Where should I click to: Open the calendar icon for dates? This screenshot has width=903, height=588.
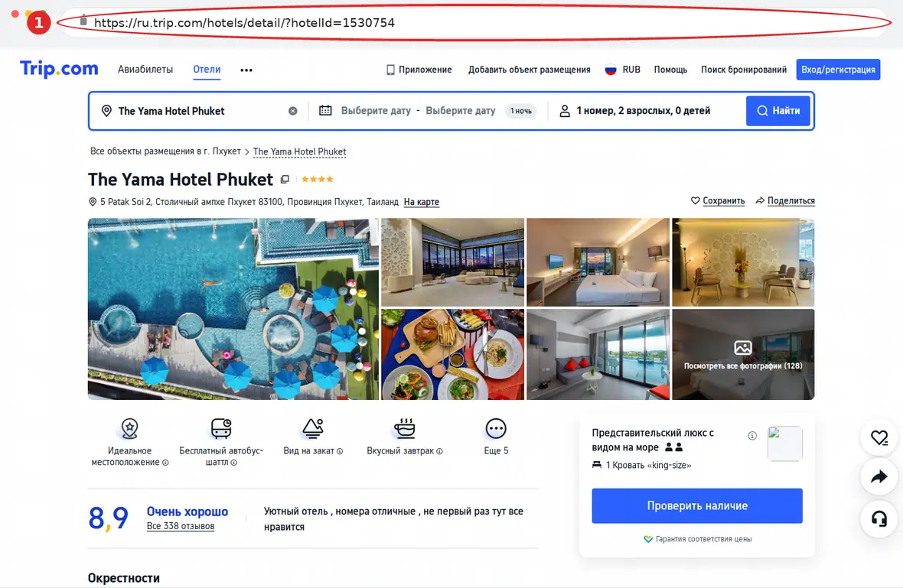[325, 110]
